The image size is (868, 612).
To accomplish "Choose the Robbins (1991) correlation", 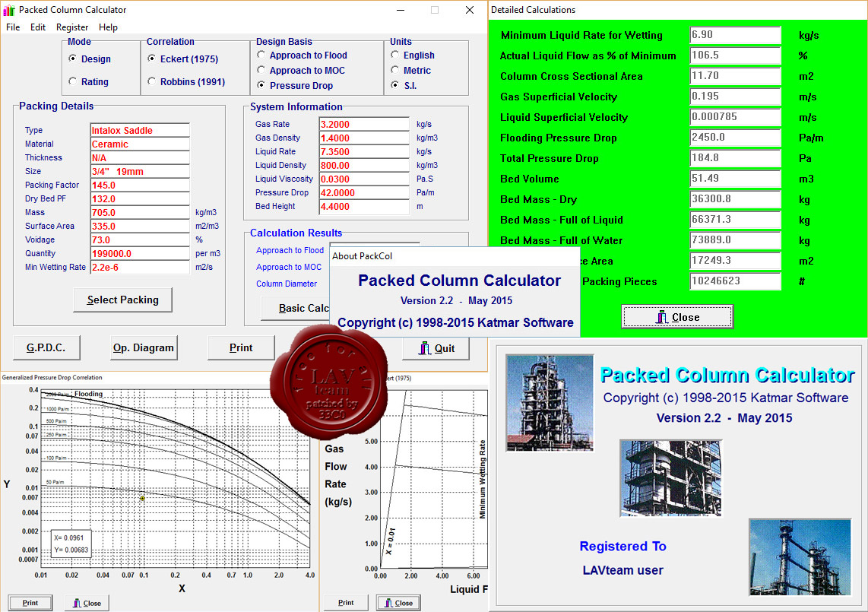I will coord(152,81).
